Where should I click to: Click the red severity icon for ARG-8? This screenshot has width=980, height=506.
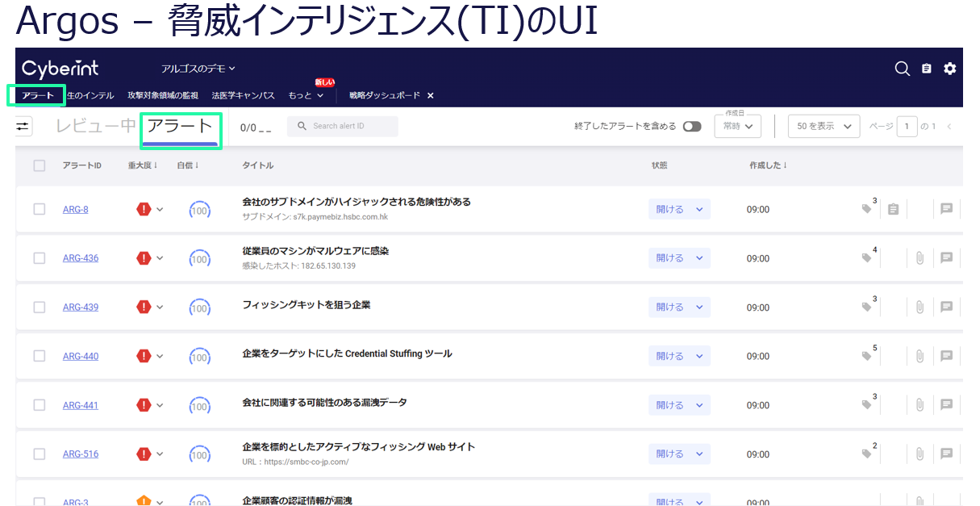(144, 209)
